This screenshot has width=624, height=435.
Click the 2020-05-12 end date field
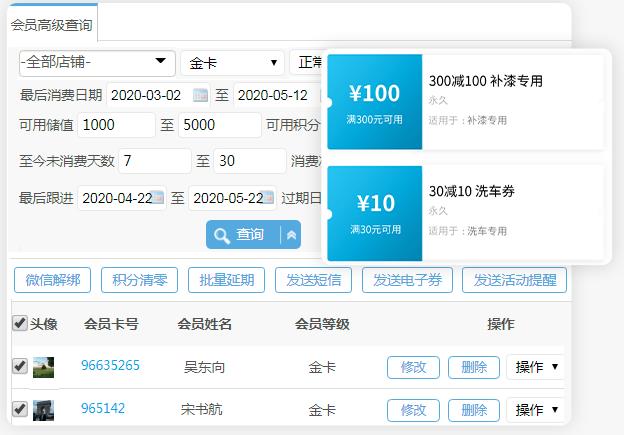click(x=278, y=95)
